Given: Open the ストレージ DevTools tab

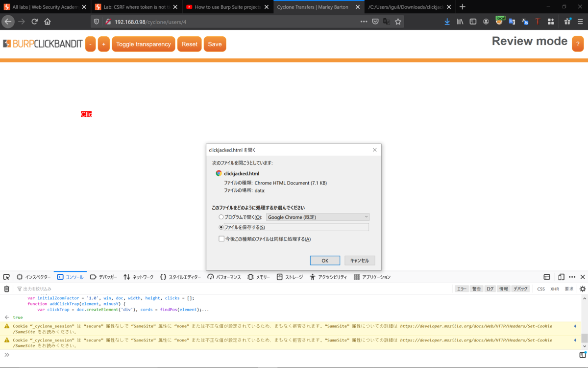Looking at the screenshot, I should pyautogui.click(x=289, y=277).
